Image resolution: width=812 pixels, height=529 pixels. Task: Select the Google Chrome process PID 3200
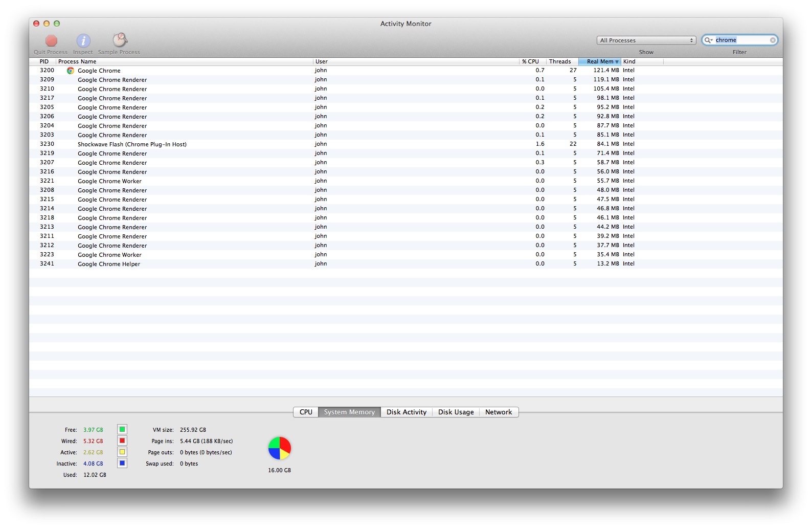(x=405, y=71)
